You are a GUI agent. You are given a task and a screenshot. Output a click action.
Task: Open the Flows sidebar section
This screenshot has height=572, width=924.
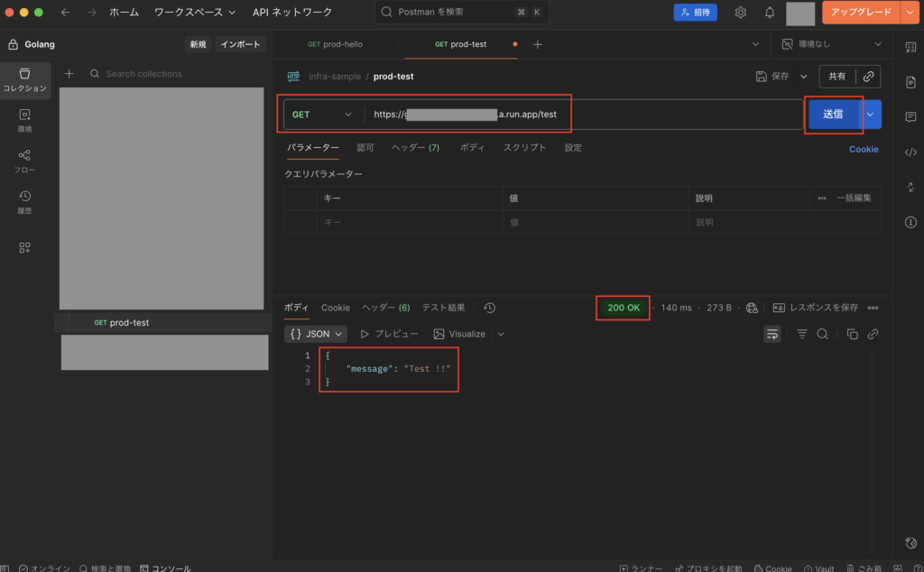click(24, 161)
